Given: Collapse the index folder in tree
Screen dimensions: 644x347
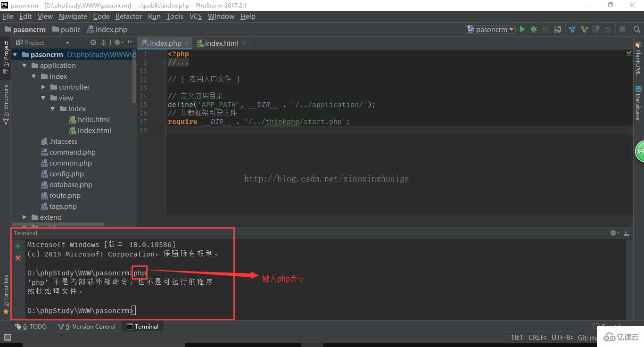Looking at the screenshot, I should (34, 76).
